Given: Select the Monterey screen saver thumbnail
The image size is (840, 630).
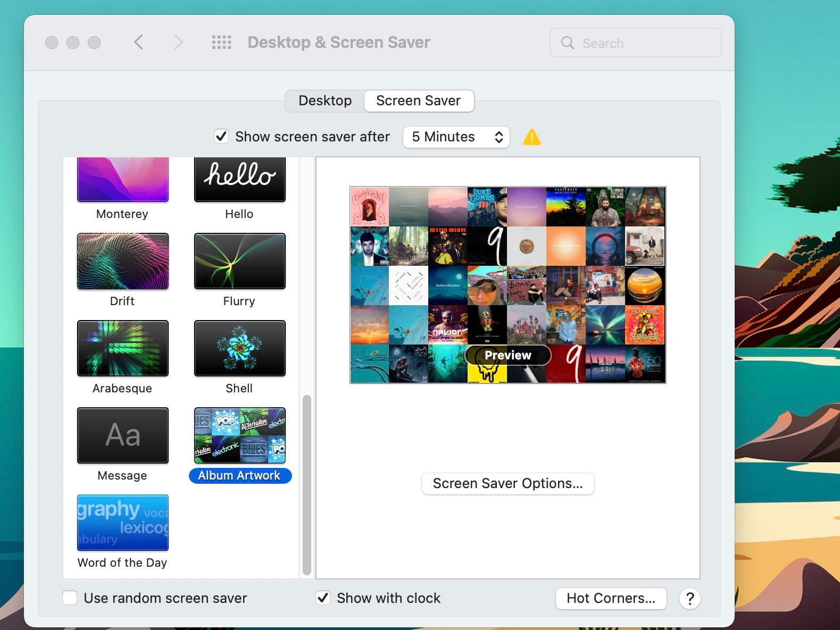Looking at the screenshot, I should point(122,180).
